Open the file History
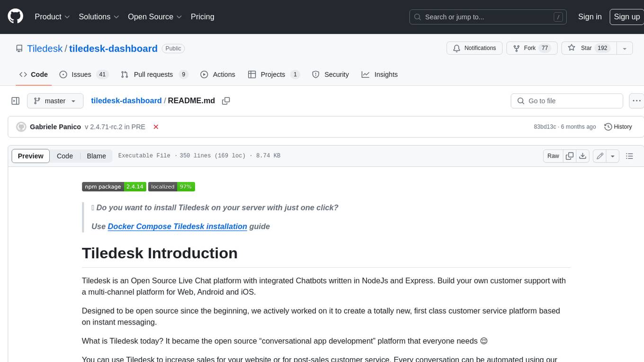Image resolution: width=644 pixels, height=362 pixels. pos(618,127)
